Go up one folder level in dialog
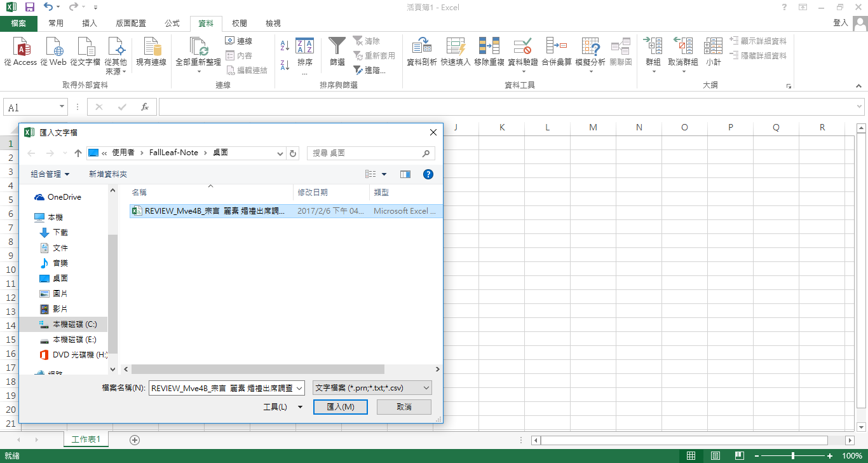Screen dimensions: 868x463 pyautogui.click(x=78, y=153)
